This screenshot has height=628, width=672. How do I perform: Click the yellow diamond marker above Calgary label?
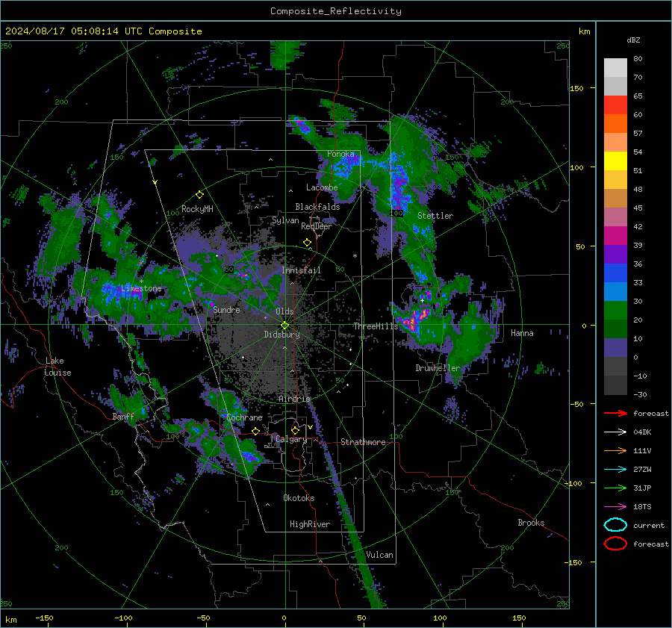click(x=295, y=430)
